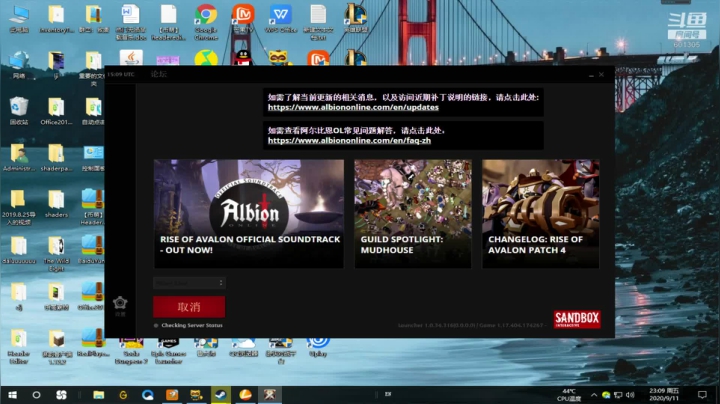This screenshot has width=720, height=404.
Task: Click the Sandbox Interactive logo
Action: (577, 319)
